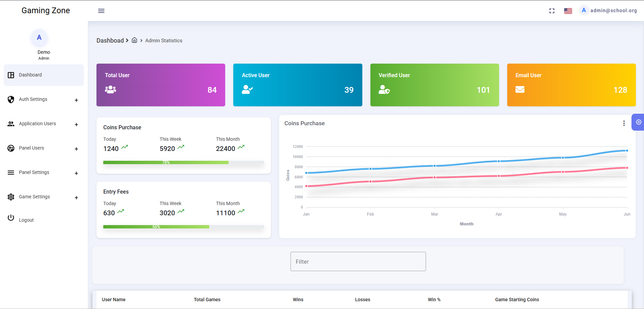
Task: Select Dashboard in the sidebar
Action: point(30,75)
